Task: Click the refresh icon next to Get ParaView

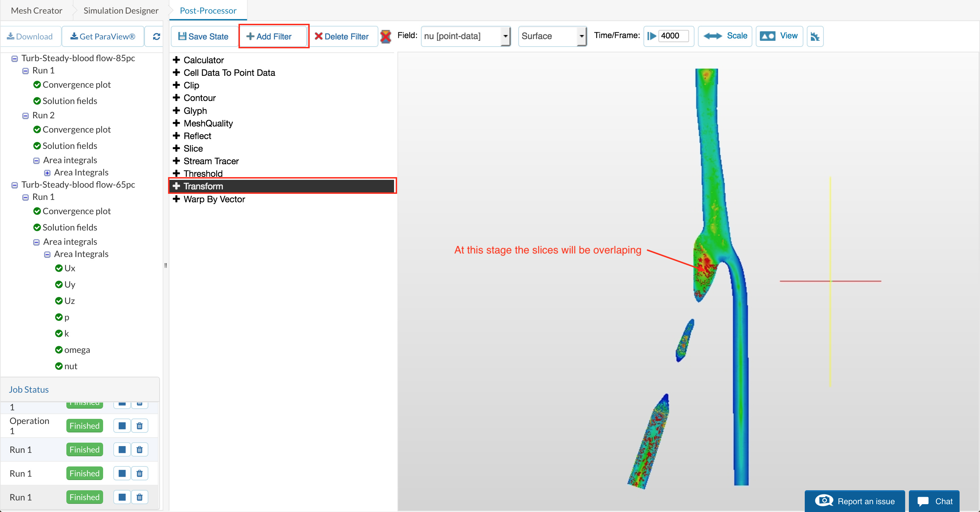Action: tap(157, 36)
